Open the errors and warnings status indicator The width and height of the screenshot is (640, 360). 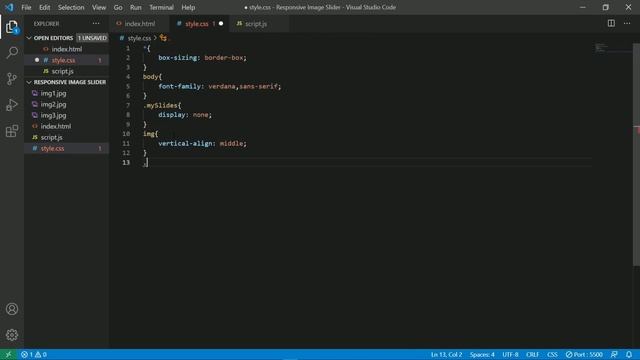pyautogui.click(x=34, y=355)
